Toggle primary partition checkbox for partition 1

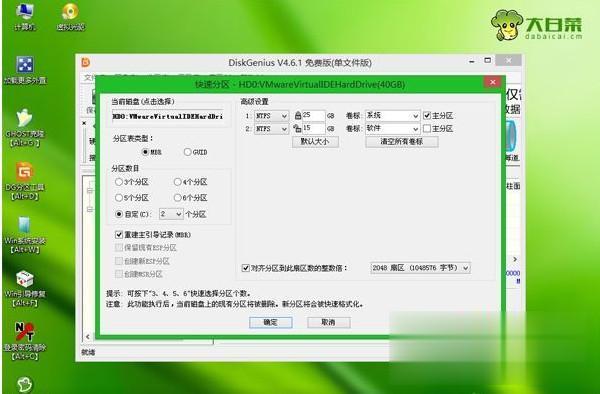427,115
